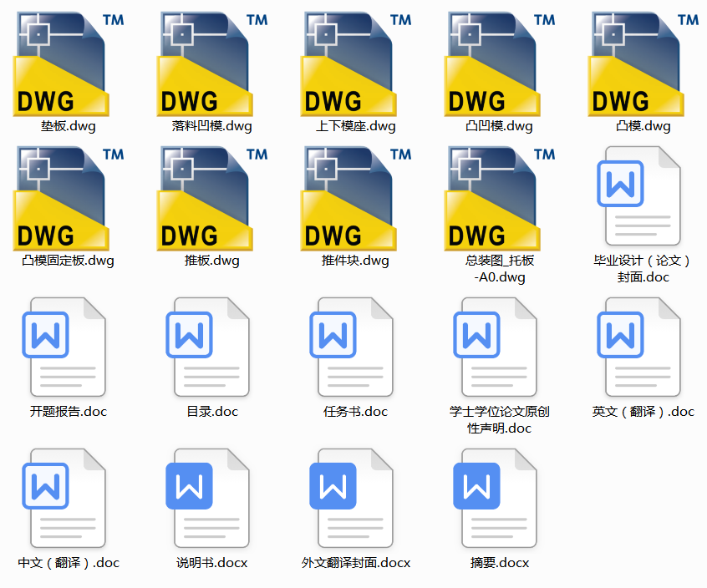This screenshot has width=707, height=588.
Task: Click the file name 推件块.dwg
Action: 355,261
